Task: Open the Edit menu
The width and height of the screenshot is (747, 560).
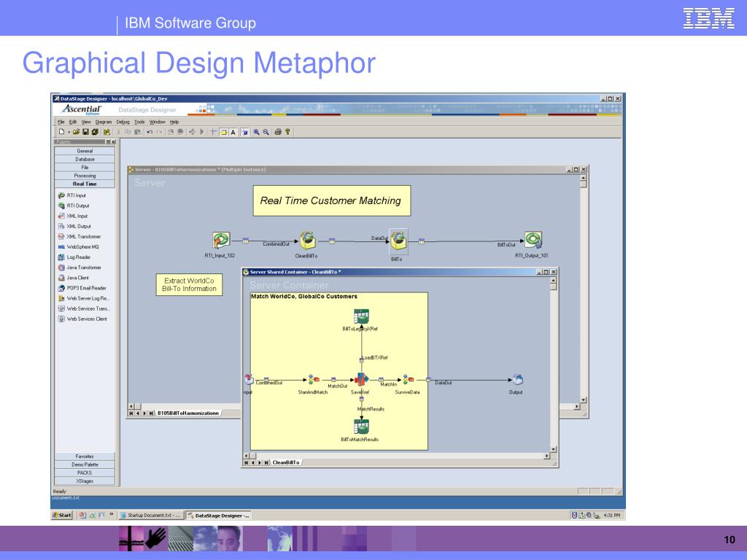Action: pos(73,122)
